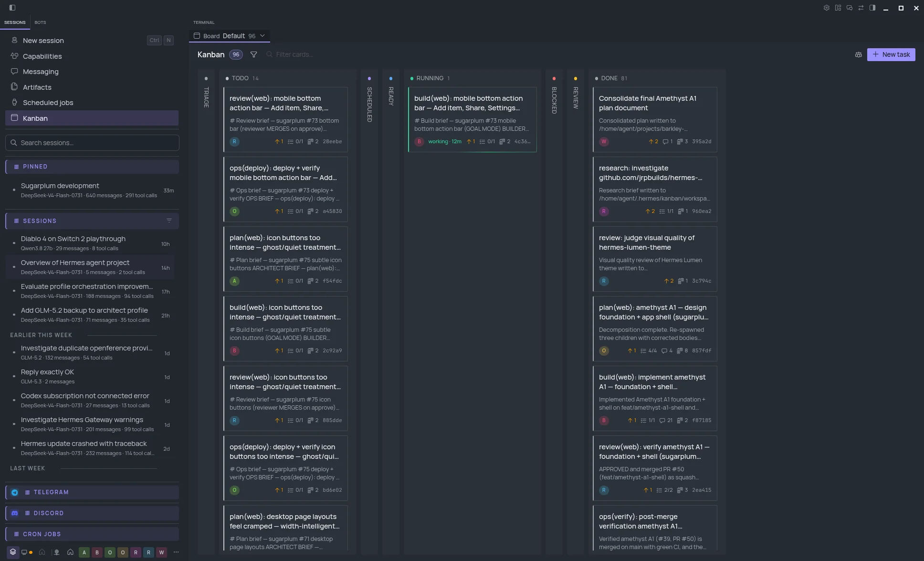Screen dimensions: 924x561
Task: Focus the Search sessions field
Action: (92, 143)
